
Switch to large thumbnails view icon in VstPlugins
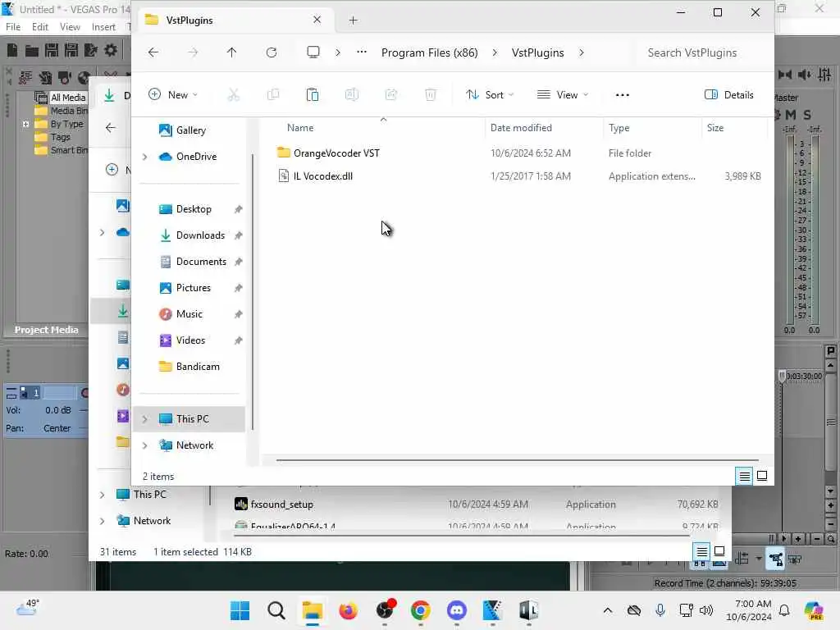(x=762, y=476)
